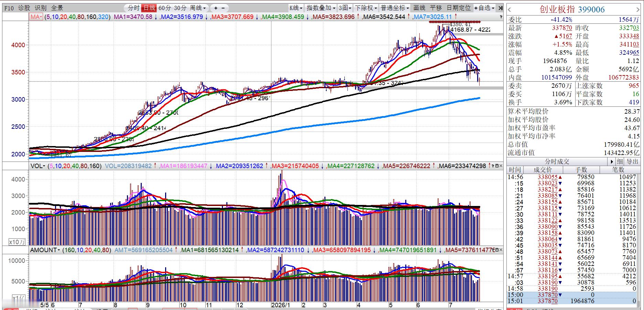Switch to 60分 period
This screenshot has width=644, height=310.
(x=165, y=8)
